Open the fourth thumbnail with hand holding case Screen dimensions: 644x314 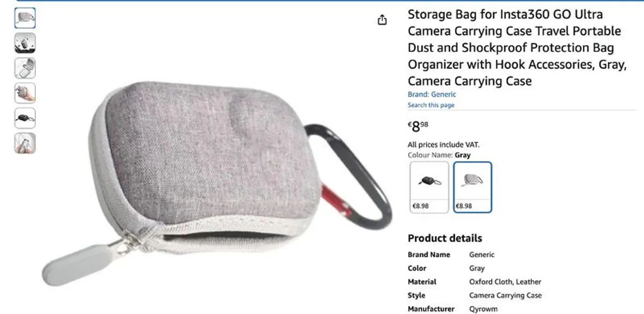tap(25, 93)
